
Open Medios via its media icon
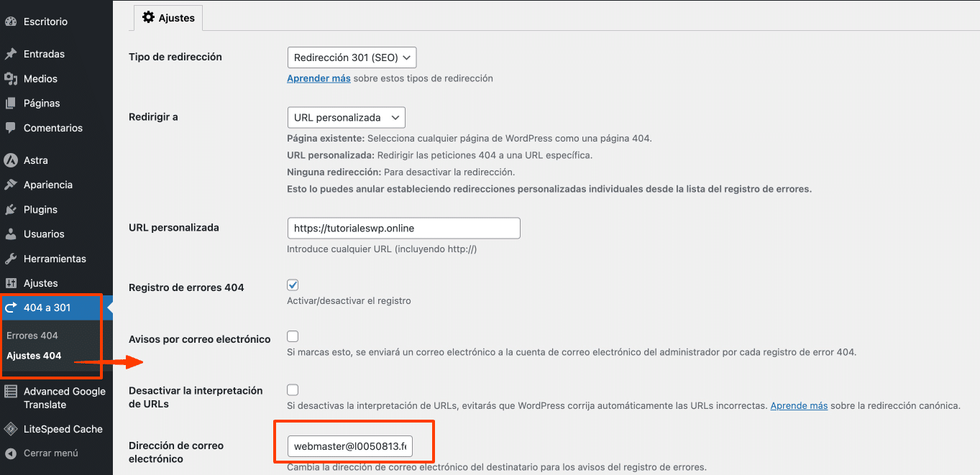click(11, 78)
